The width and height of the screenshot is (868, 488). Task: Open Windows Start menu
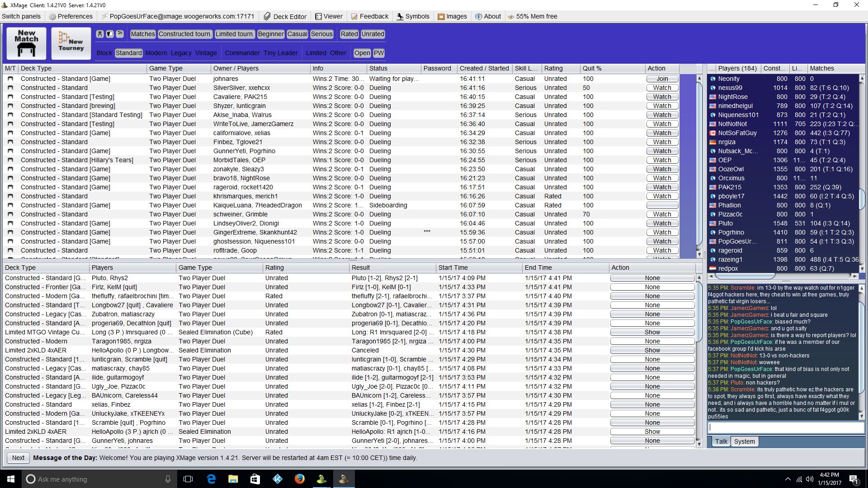(x=11, y=479)
